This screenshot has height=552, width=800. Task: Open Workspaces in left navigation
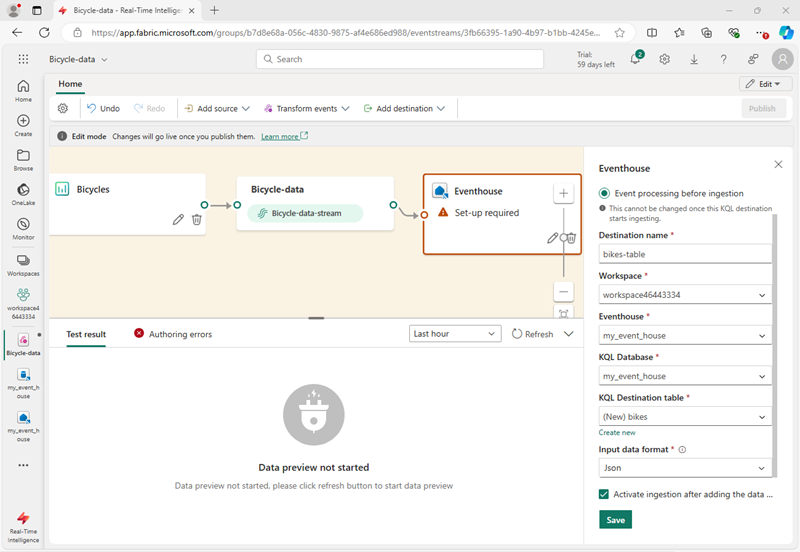click(x=23, y=265)
